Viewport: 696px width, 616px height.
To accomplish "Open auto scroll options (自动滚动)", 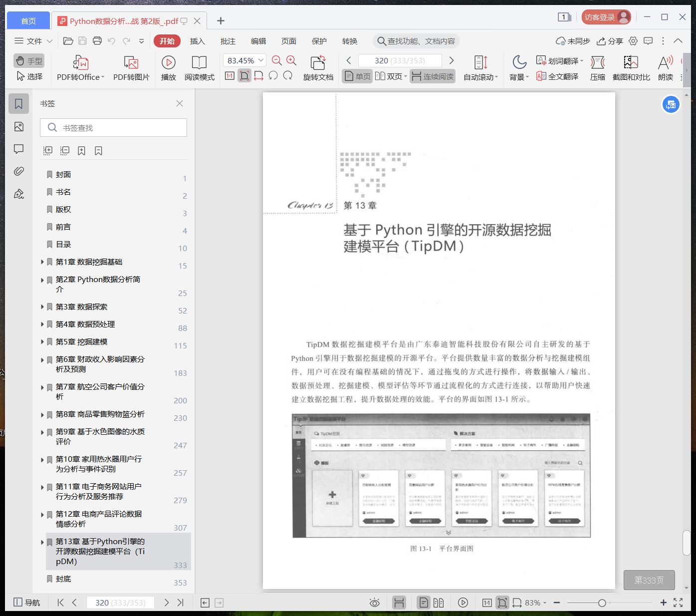I will tap(480, 68).
